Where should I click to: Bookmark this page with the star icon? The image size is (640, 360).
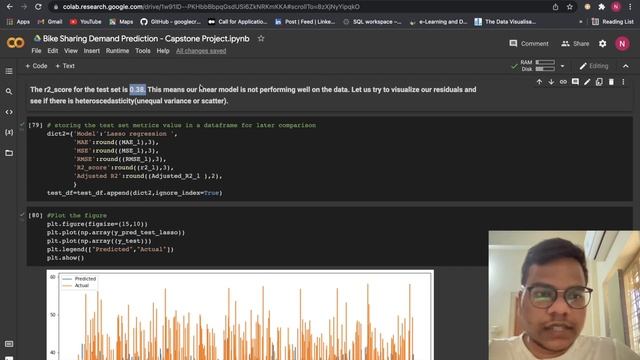[x=569, y=7]
